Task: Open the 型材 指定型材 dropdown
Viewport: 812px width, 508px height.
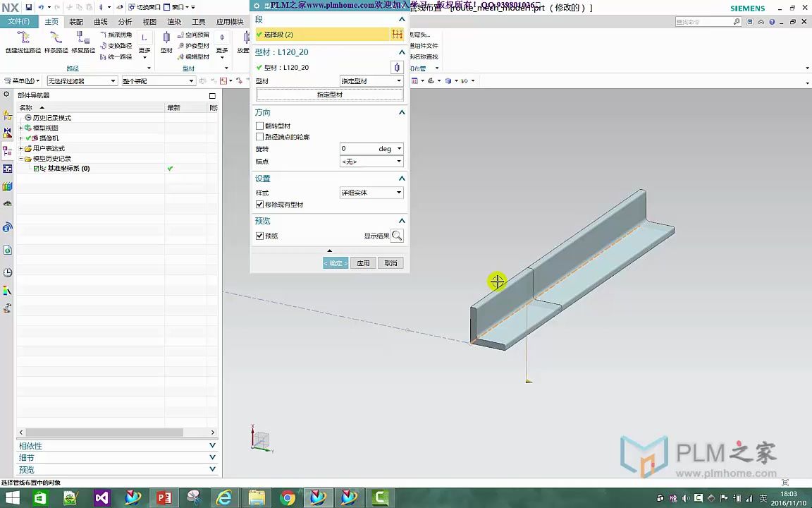Action: 371,81
